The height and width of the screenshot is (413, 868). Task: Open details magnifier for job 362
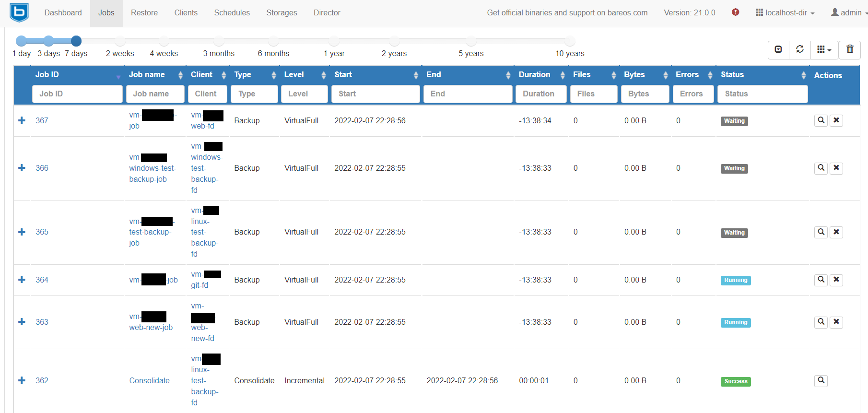click(x=821, y=380)
